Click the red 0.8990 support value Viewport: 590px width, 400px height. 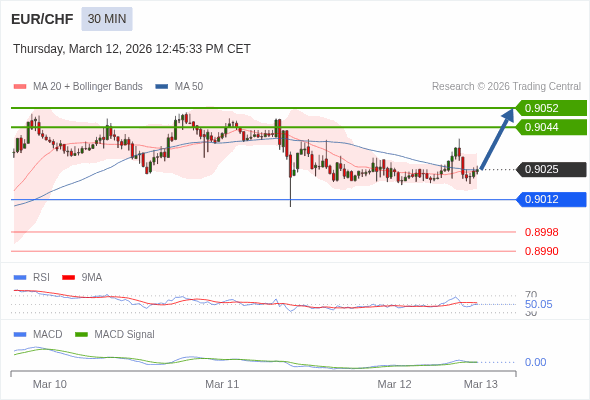click(541, 251)
